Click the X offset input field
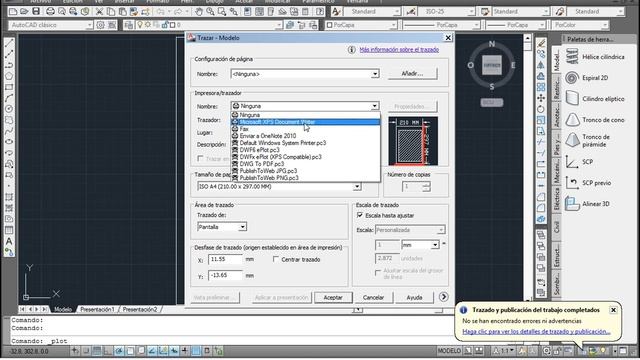The height and width of the screenshot is (360, 640). pos(225,259)
